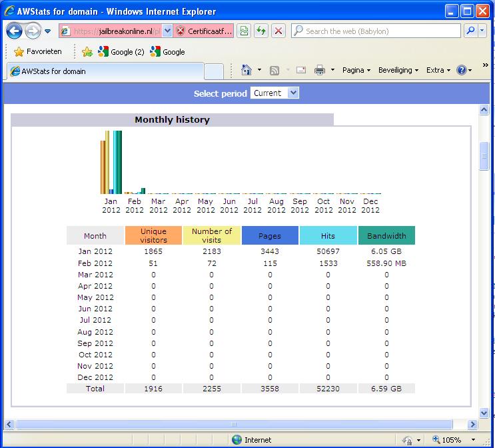Image resolution: width=495 pixels, height=448 pixels.
Task: Click the 105% zoom level button
Action: click(x=447, y=440)
